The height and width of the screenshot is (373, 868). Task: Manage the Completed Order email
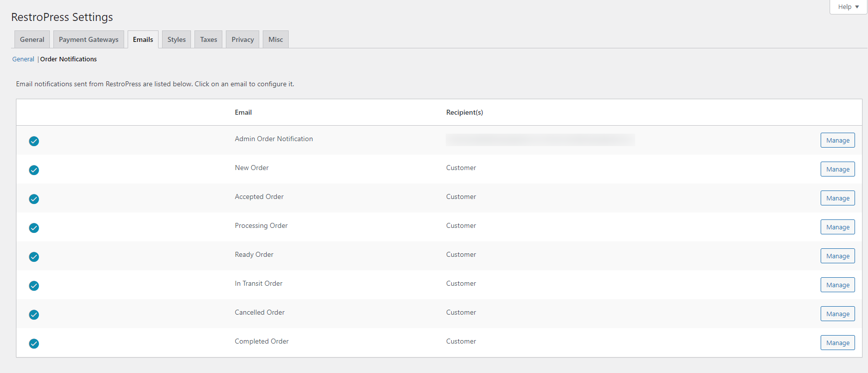tap(838, 343)
